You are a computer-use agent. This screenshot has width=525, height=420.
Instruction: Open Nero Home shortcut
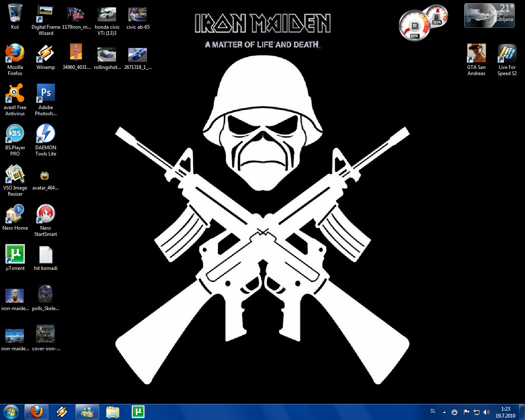pyautogui.click(x=15, y=218)
